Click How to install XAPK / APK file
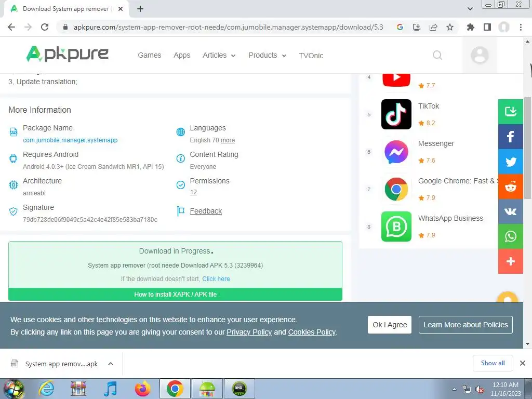Image resolution: width=532 pixels, height=399 pixels. (175, 294)
